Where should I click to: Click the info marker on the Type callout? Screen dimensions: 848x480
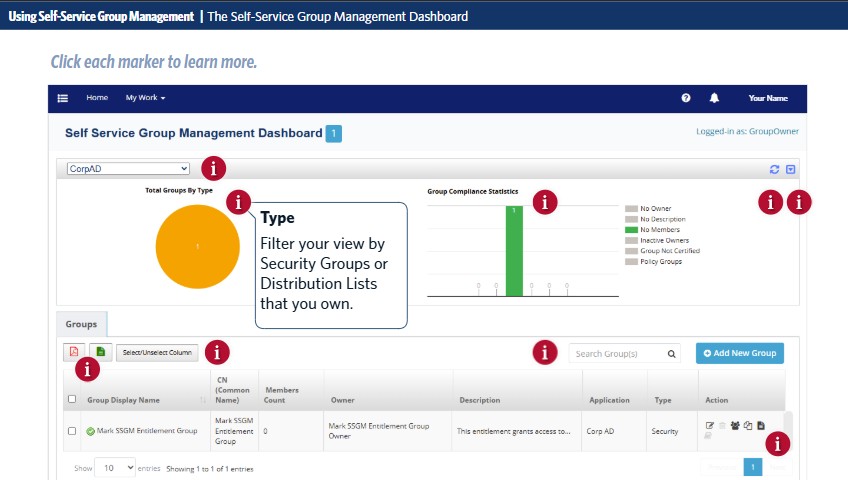pyautogui.click(x=238, y=202)
